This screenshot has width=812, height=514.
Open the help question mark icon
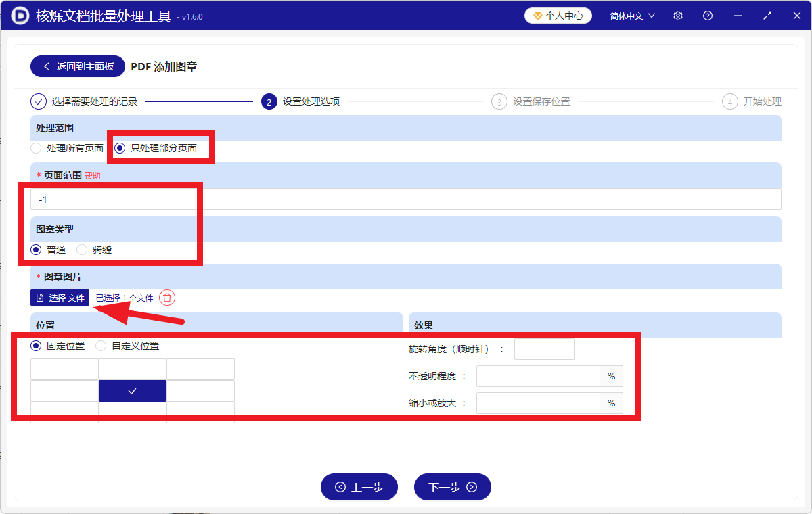[x=707, y=15]
